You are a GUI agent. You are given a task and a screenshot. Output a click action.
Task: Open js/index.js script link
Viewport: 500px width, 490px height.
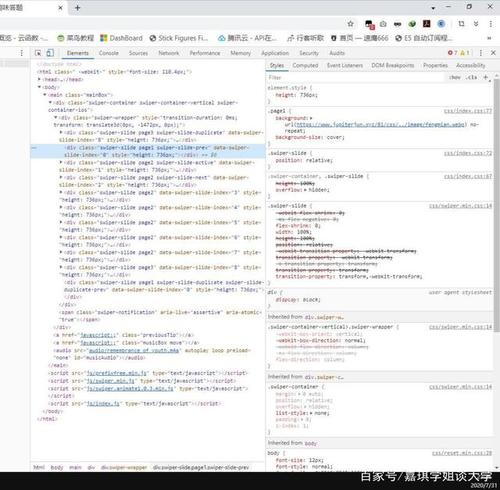tap(103, 403)
